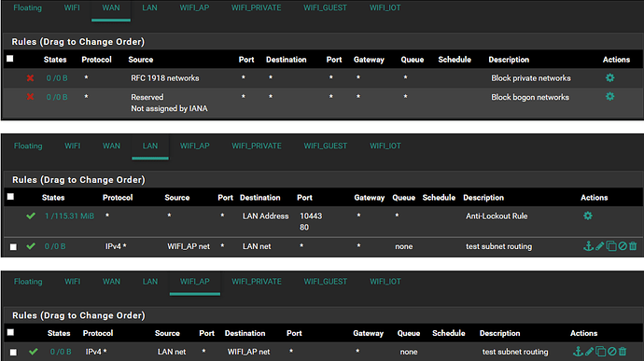Click port '10443' in Anti-Lockout row

311,216
